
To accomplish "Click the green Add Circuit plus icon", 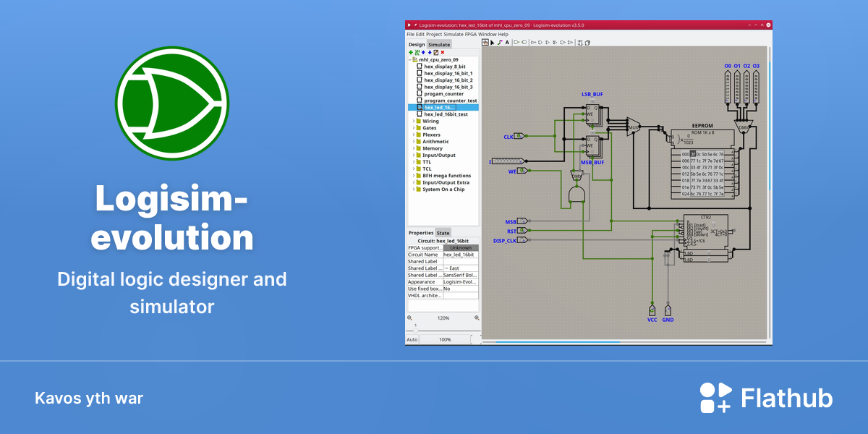I will coord(411,52).
